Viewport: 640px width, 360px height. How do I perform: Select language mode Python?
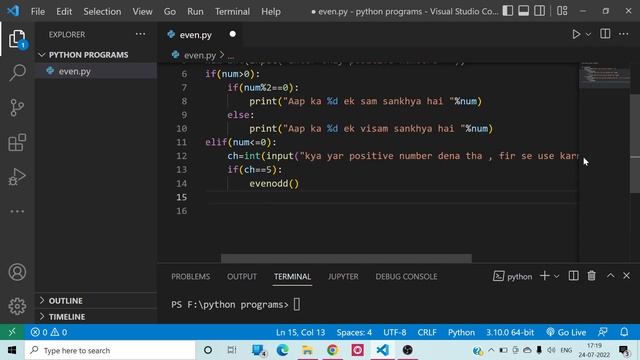[461, 332]
